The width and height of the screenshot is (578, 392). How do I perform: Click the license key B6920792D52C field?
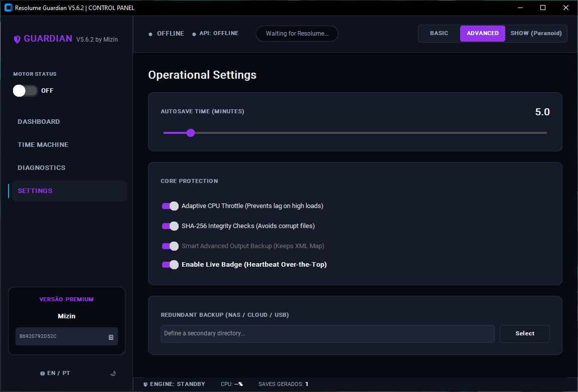coord(67,336)
